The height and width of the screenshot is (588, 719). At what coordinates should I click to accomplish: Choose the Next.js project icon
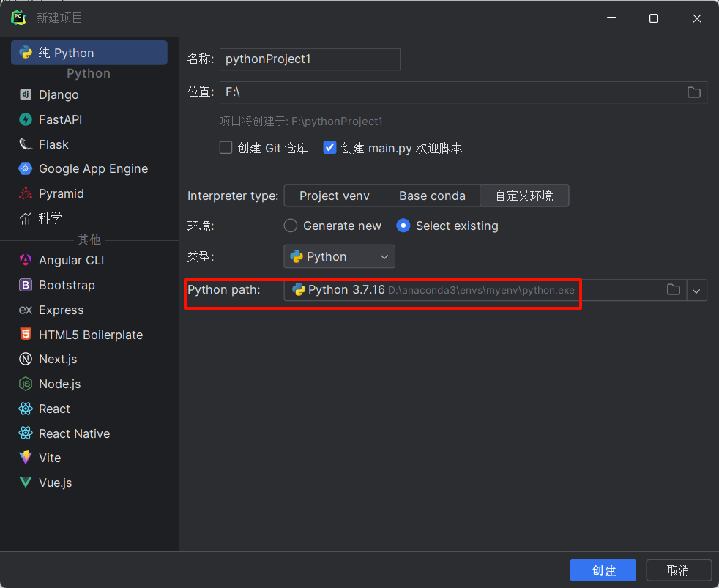click(26, 359)
